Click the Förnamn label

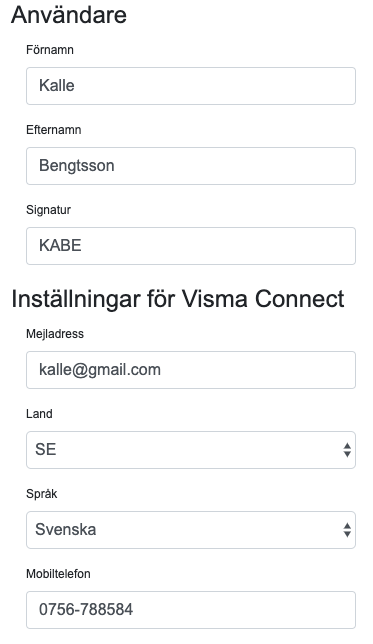point(50,50)
